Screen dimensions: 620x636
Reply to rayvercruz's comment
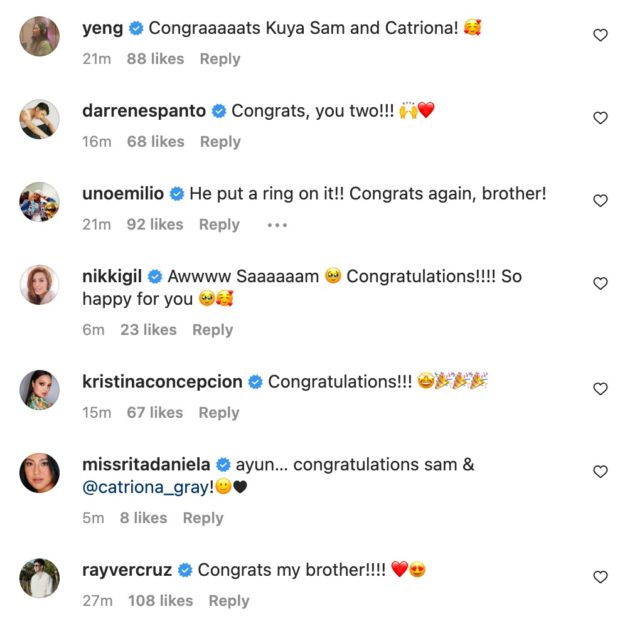[x=228, y=601]
